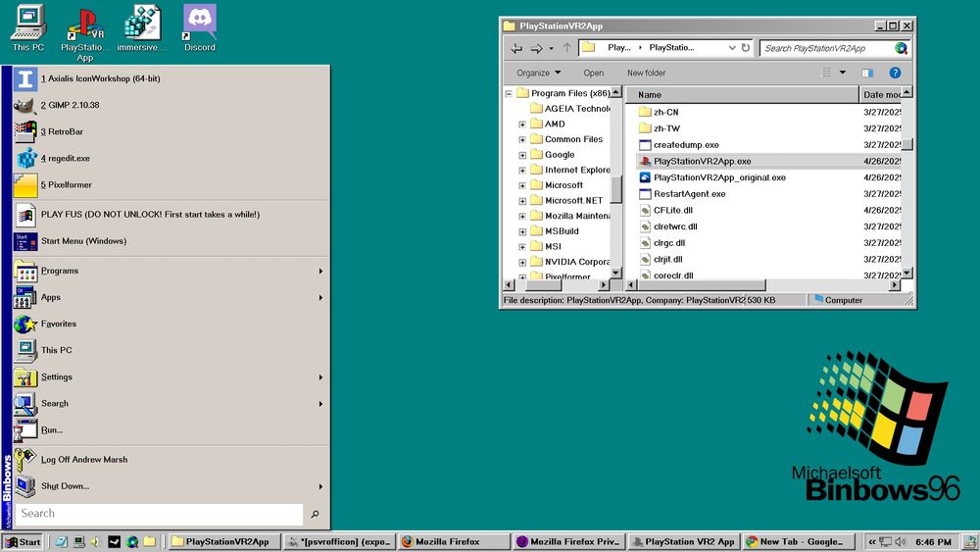The height and width of the screenshot is (552, 980).
Task: Click the volume speaker icon in system tray
Action: click(901, 542)
